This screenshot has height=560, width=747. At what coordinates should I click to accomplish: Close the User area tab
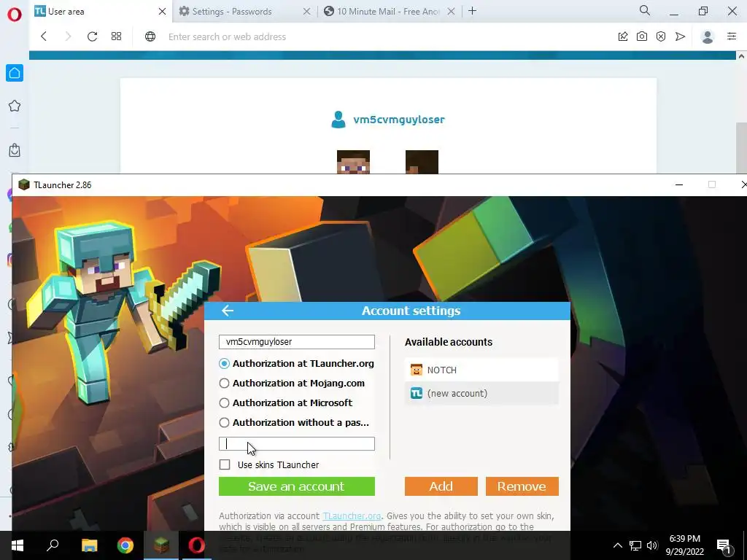click(162, 12)
